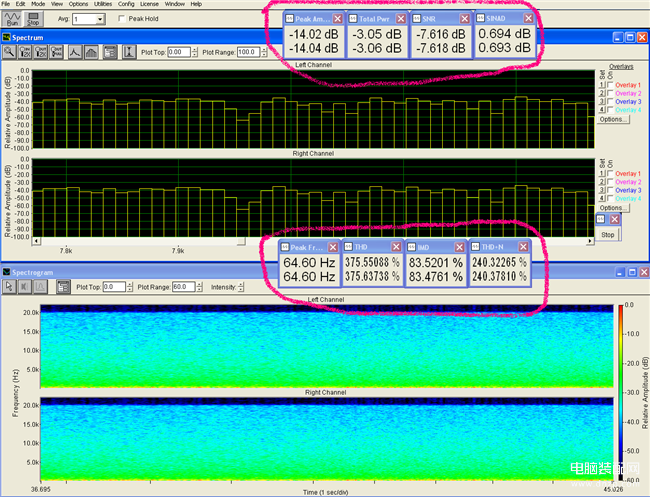Open the File menu

pyautogui.click(x=6, y=4)
